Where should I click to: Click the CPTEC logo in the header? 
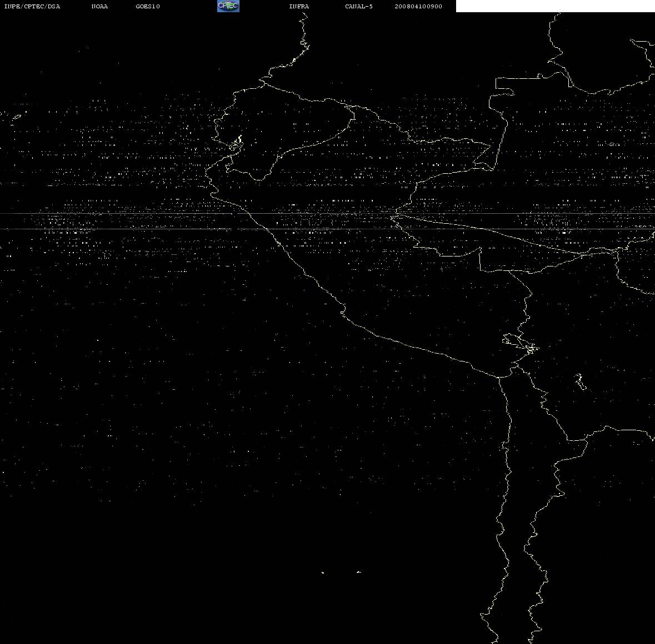(x=228, y=6)
